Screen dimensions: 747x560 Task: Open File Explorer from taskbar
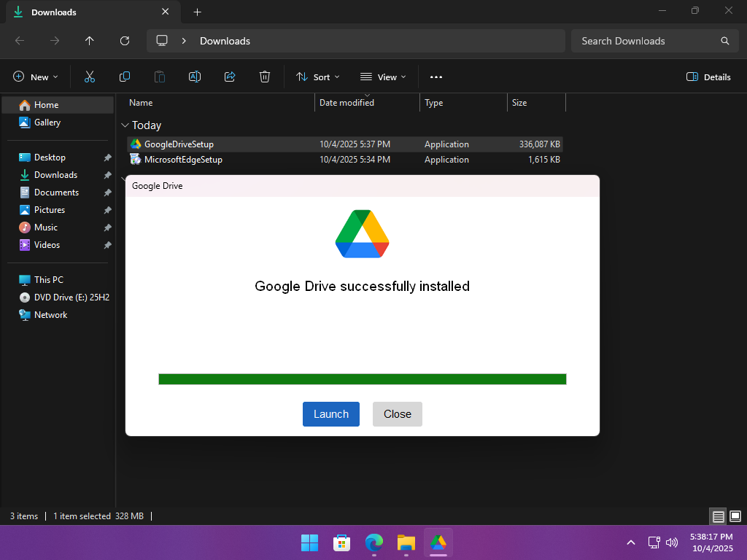coord(406,542)
